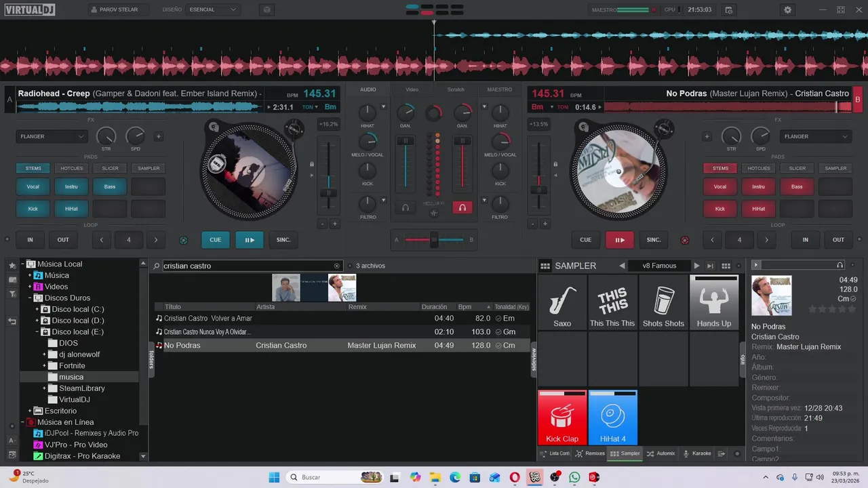
Task: Switch to the Automix sideview tab
Action: (x=660, y=453)
